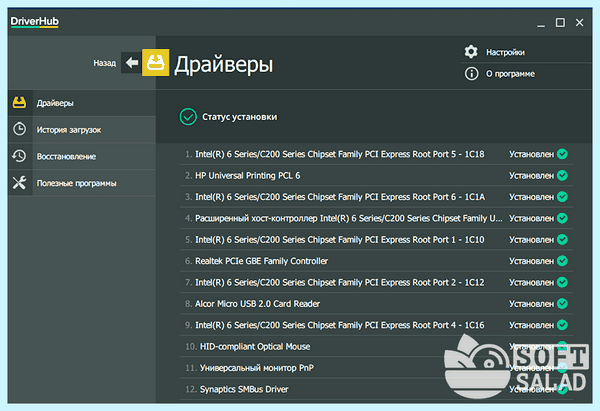Click the Назад back label

(x=104, y=63)
